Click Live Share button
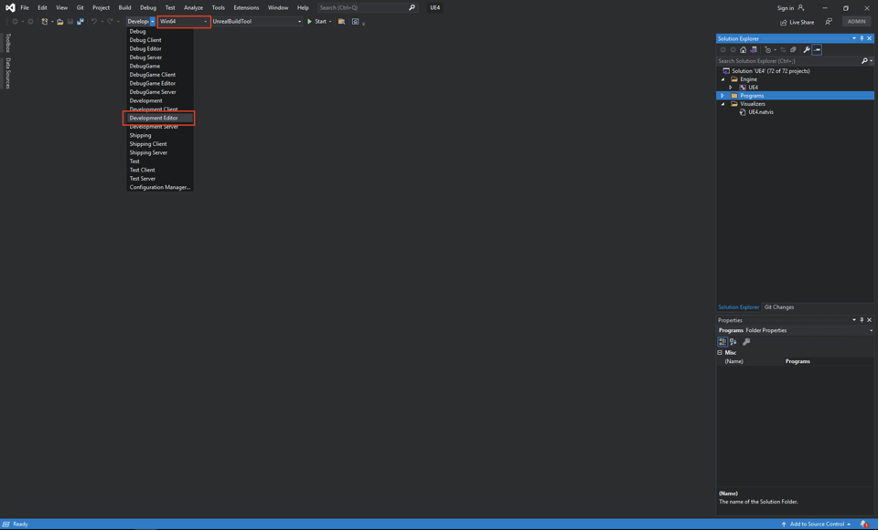The image size is (879, 531). 797,22
